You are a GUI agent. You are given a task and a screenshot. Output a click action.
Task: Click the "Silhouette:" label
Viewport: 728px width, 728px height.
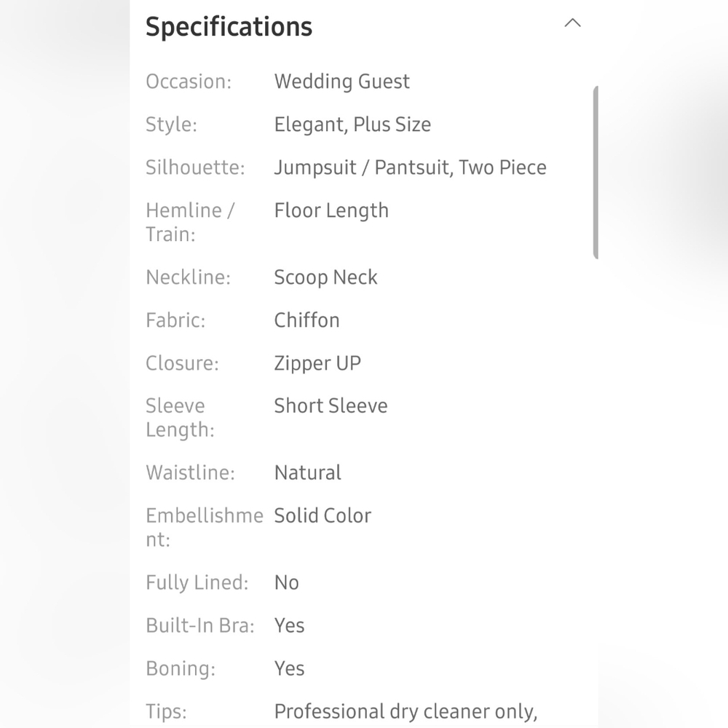click(195, 167)
